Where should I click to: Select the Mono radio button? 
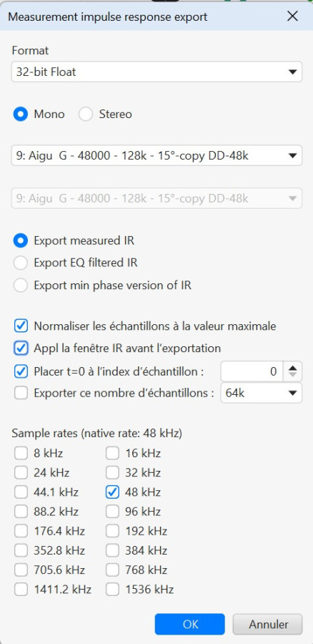21,114
